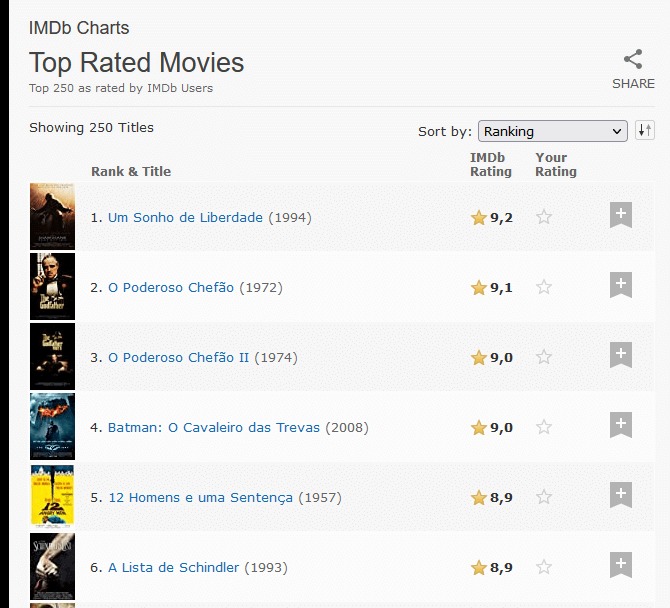Rate A Lista de Schindler with star
This screenshot has width=670, height=608.
click(x=544, y=567)
